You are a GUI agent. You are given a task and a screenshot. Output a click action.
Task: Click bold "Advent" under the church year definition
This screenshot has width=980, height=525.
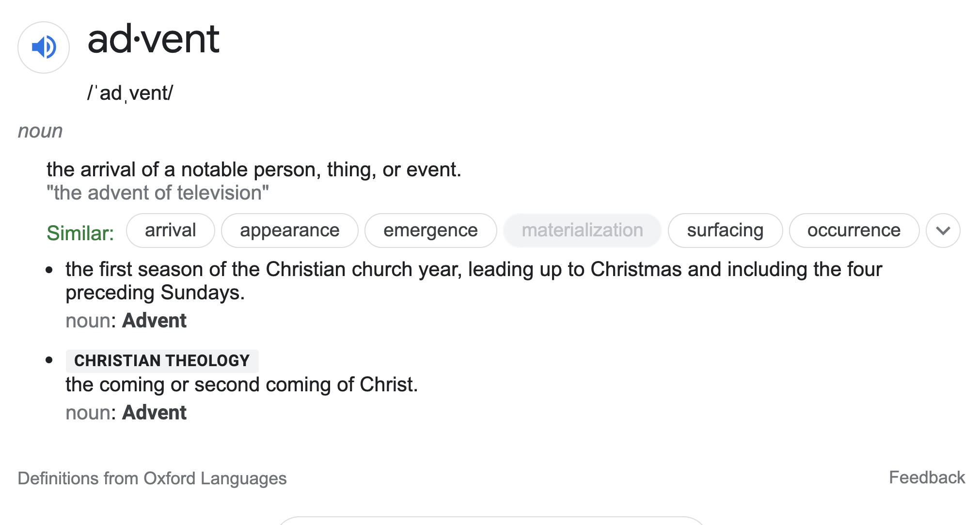pyautogui.click(x=154, y=321)
